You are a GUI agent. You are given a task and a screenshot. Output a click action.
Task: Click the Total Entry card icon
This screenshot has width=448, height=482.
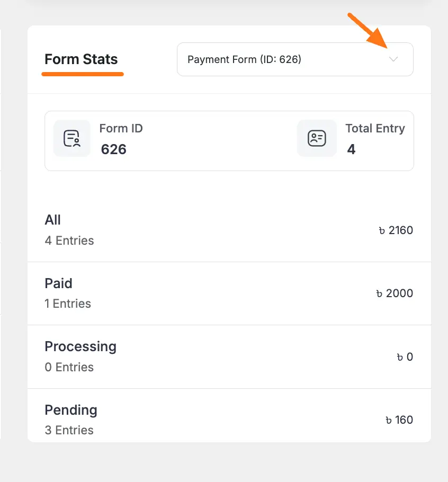coord(317,138)
